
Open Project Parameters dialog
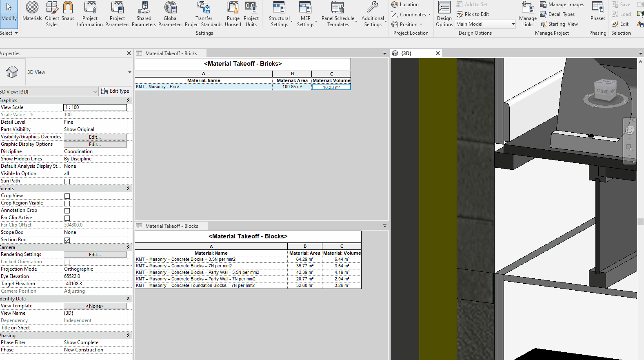pos(117,14)
